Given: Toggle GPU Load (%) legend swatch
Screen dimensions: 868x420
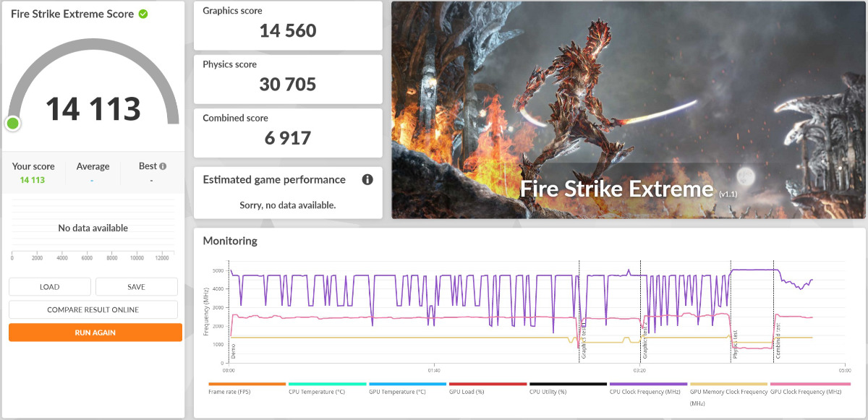Looking at the screenshot, I should click(x=488, y=385).
